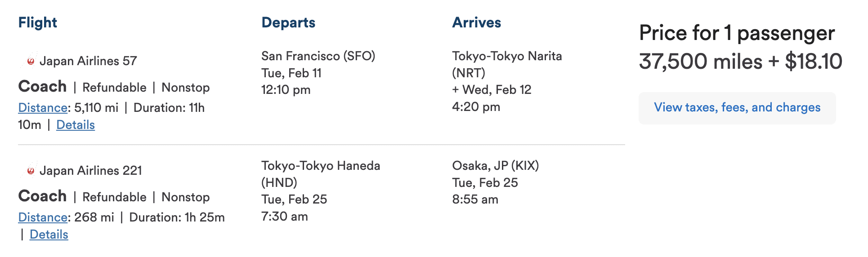The image size is (868, 257).
Task: Click the Price for 1 passenger heading
Action: tap(737, 33)
